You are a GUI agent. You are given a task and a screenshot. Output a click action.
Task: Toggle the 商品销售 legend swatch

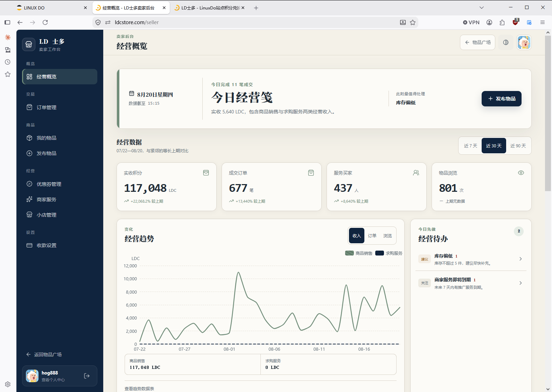point(349,253)
